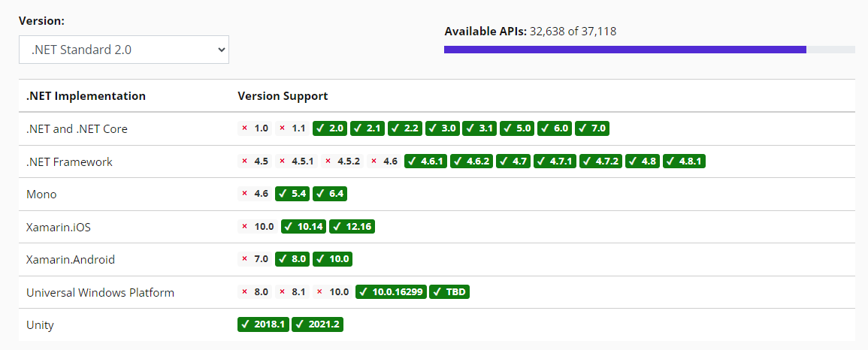Click unsupported .NET Core 1.1 badge

[x=292, y=128]
